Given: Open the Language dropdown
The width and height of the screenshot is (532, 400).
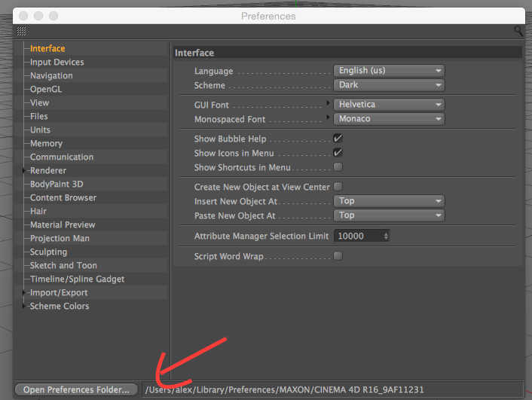Looking at the screenshot, I should [x=389, y=71].
